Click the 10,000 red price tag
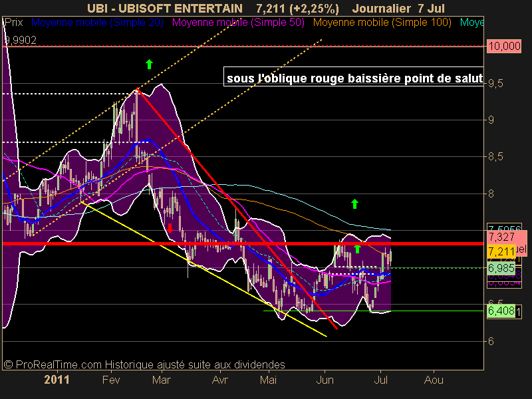Viewport: 532px width, 399px height. pos(504,46)
